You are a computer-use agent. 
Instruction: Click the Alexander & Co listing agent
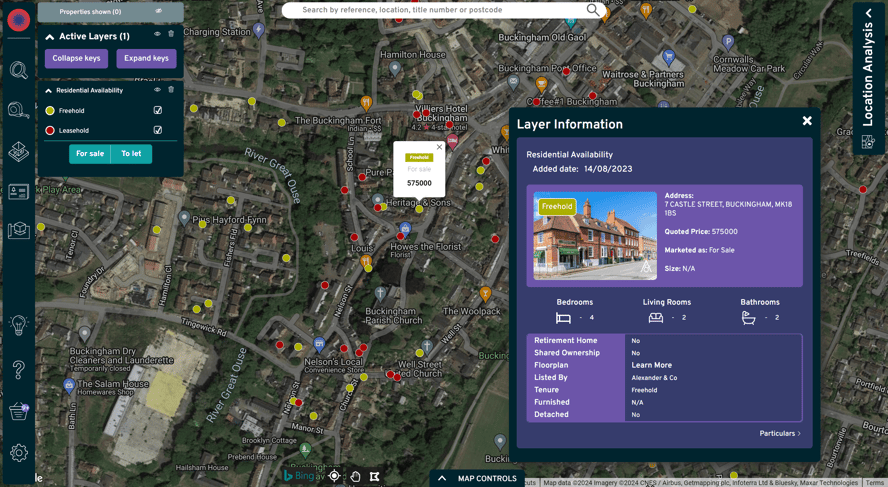point(654,378)
